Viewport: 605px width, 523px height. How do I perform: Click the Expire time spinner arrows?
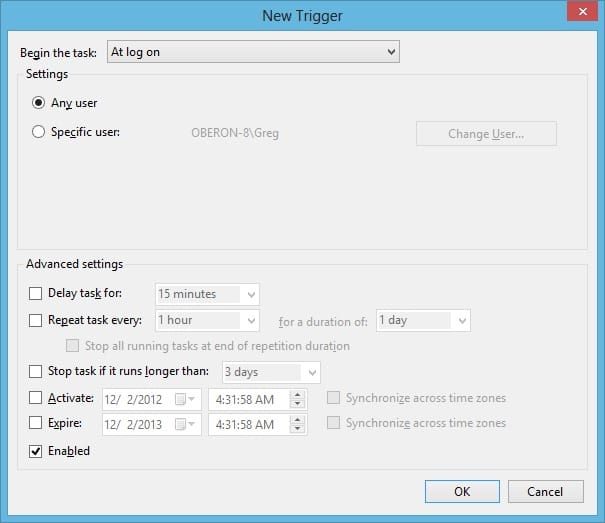[296, 424]
